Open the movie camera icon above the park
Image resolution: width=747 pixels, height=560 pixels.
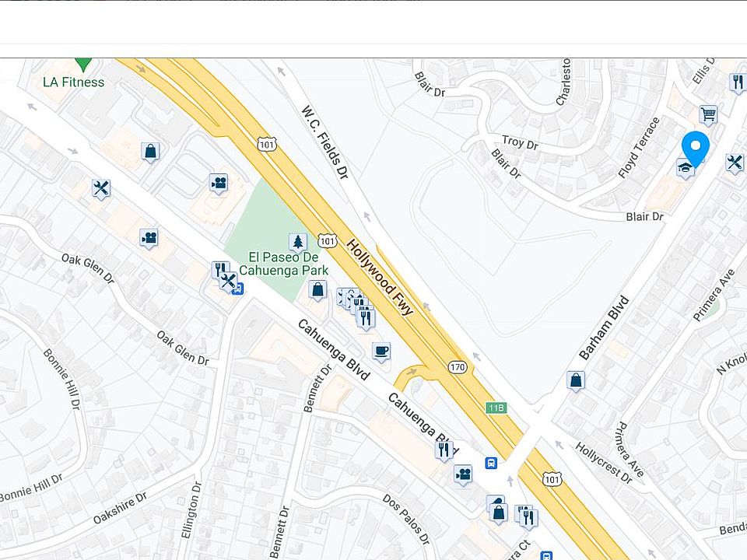click(x=219, y=184)
